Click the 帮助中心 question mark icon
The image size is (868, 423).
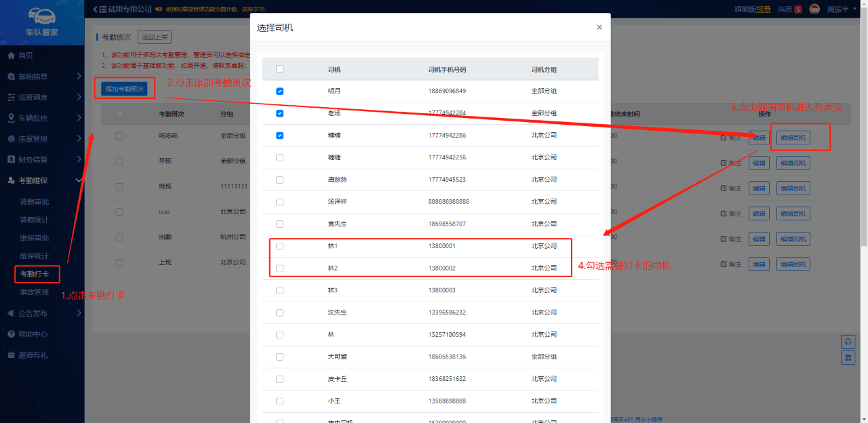click(x=11, y=334)
